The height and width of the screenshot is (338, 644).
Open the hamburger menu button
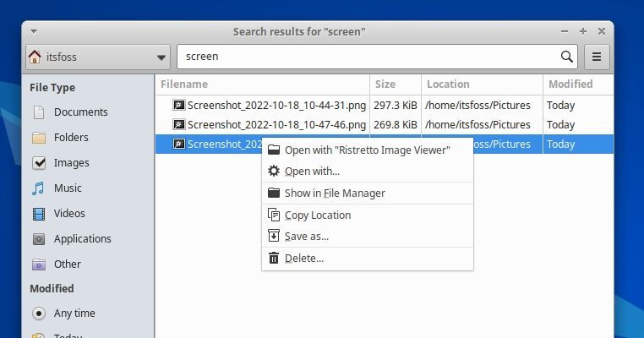point(597,57)
